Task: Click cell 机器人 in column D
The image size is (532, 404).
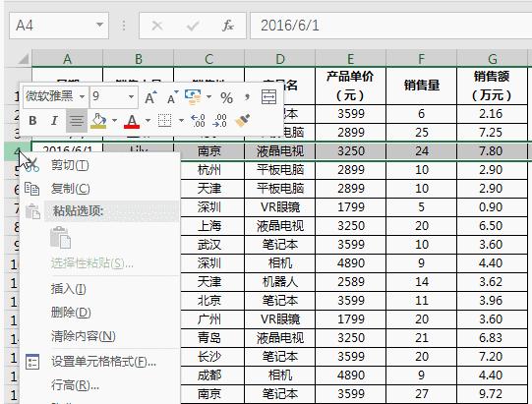Action: click(x=280, y=282)
